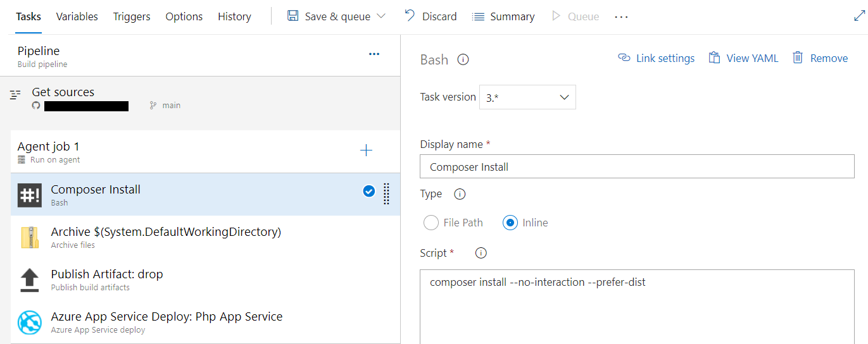Select the Agent job 1 row
The height and width of the screenshot is (344, 868).
[205, 152]
